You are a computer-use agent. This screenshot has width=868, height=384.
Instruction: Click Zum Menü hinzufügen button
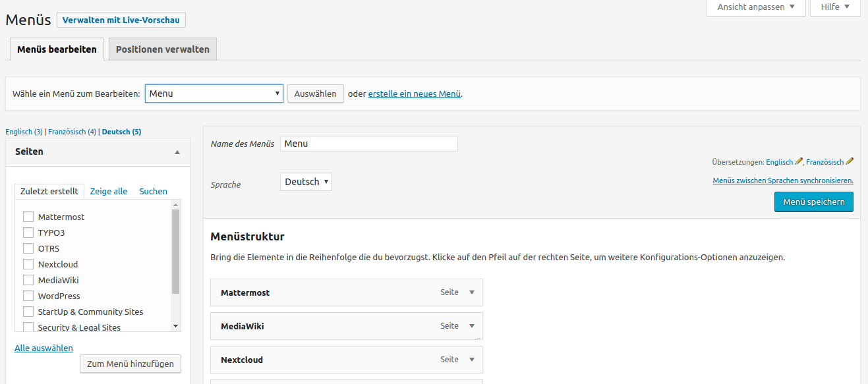pos(130,364)
